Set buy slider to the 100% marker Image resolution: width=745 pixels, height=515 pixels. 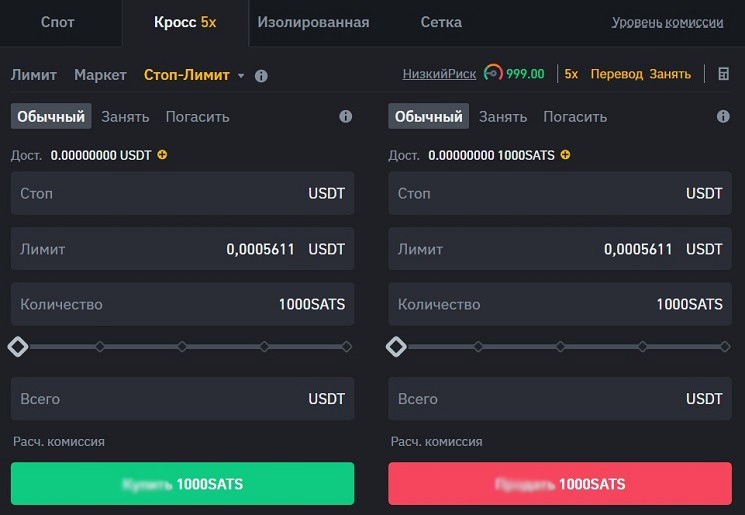click(347, 346)
